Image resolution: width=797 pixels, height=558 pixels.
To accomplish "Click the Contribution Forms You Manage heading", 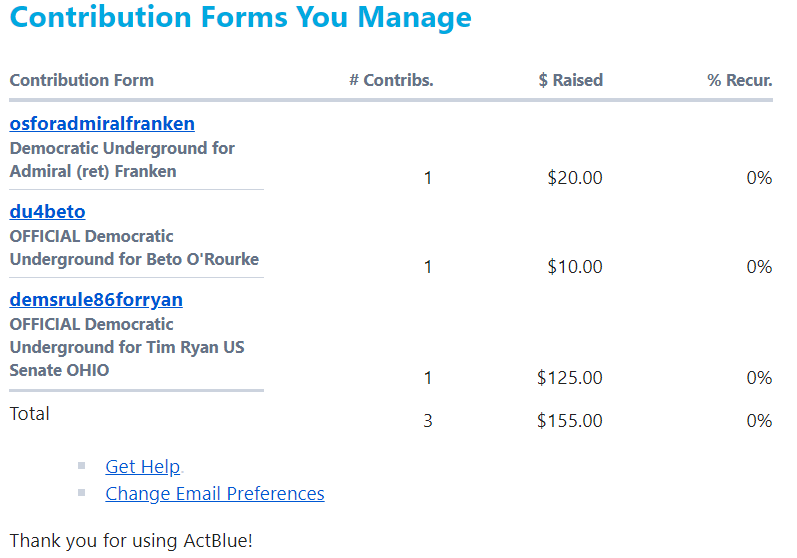I will 240,17.
